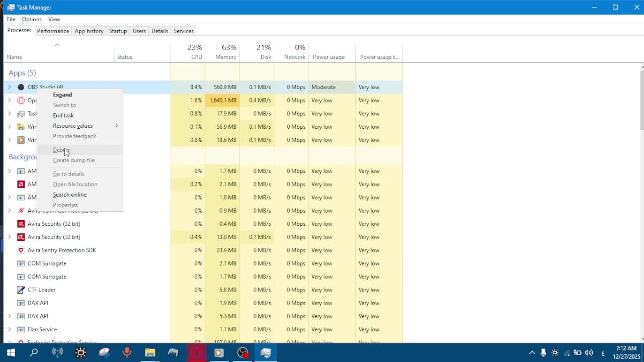This screenshot has height=362, width=644.
Task: Open taskbar Search magnifier
Action: click(x=34, y=353)
